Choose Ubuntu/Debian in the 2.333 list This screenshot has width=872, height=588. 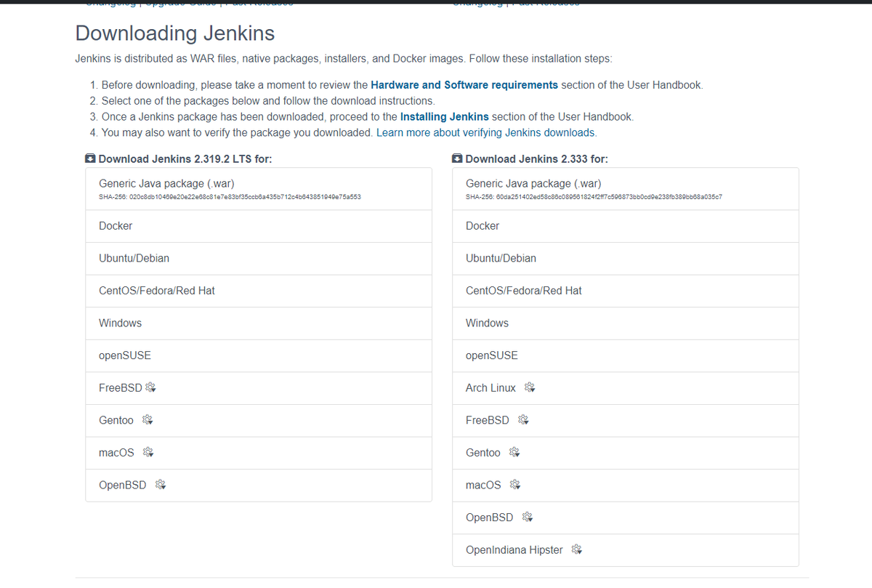pyautogui.click(x=626, y=258)
